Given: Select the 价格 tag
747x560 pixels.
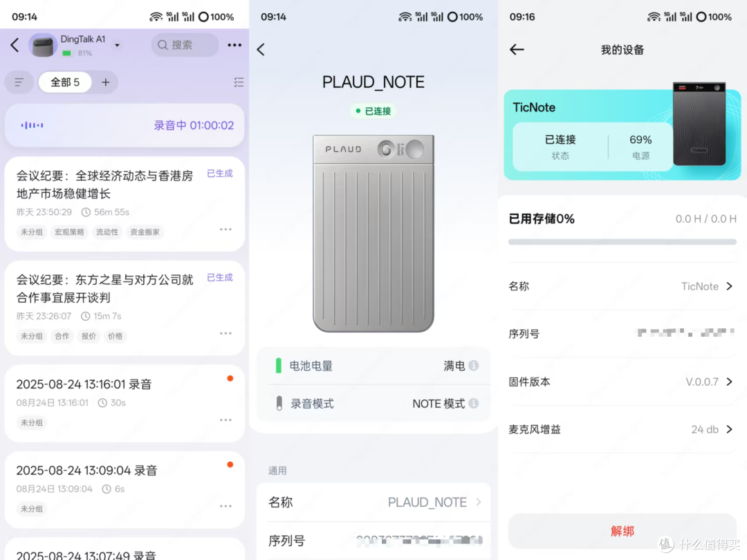Looking at the screenshot, I should point(116,336).
